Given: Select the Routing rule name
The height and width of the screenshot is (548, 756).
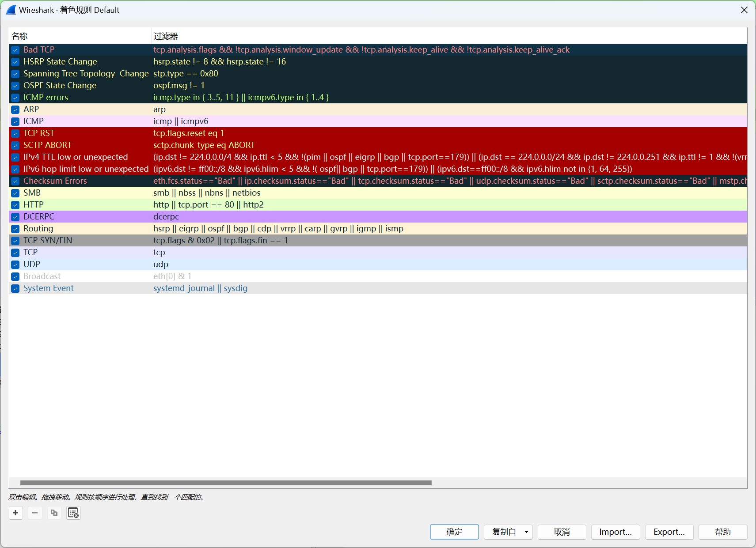Looking at the screenshot, I should [38, 228].
